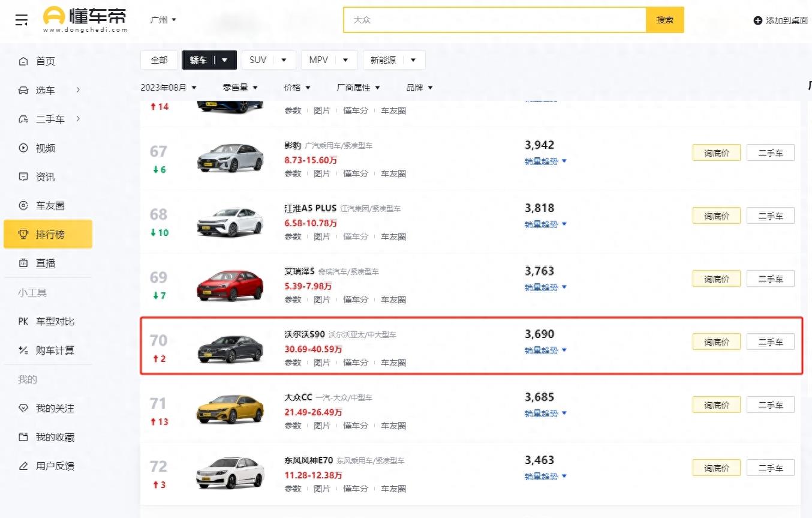Expand the 二手车 submenu chevron
This screenshot has width=812, height=518.
tap(78, 119)
